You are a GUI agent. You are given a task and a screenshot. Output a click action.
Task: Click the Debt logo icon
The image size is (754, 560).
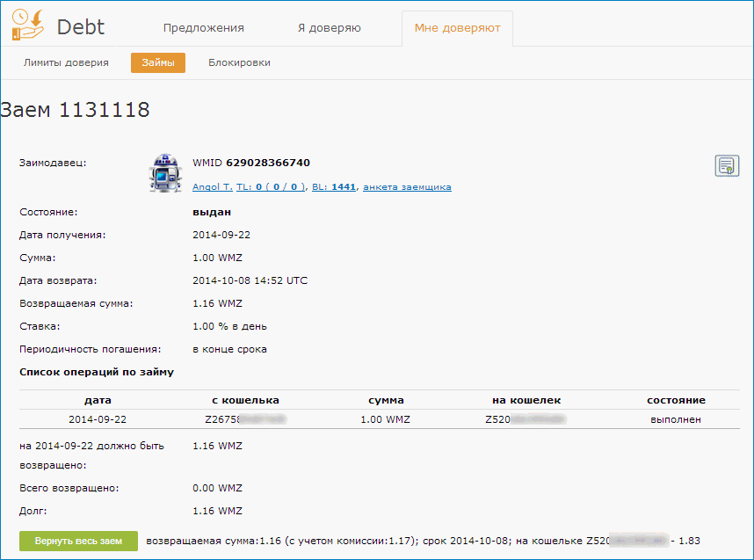coord(28,25)
